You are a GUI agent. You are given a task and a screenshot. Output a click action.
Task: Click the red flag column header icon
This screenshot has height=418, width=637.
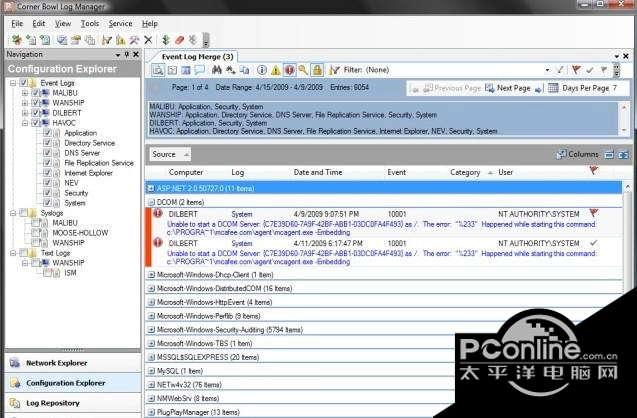click(594, 171)
